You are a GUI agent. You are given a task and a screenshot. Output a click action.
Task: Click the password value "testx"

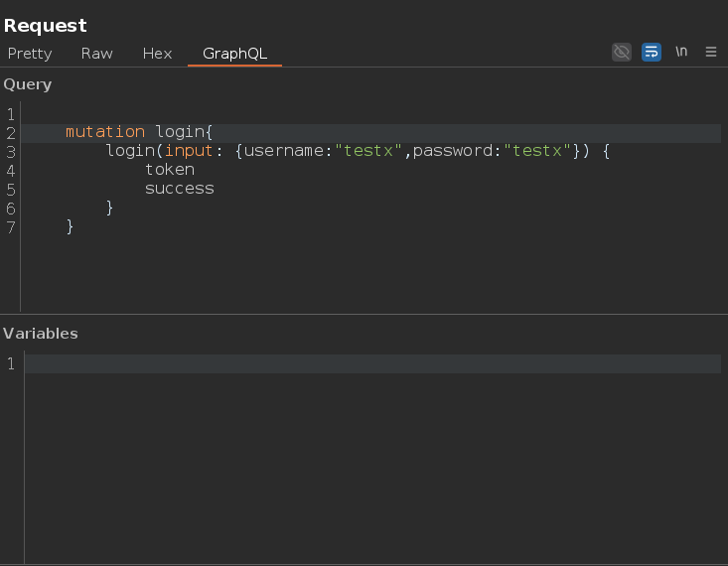(x=536, y=151)
